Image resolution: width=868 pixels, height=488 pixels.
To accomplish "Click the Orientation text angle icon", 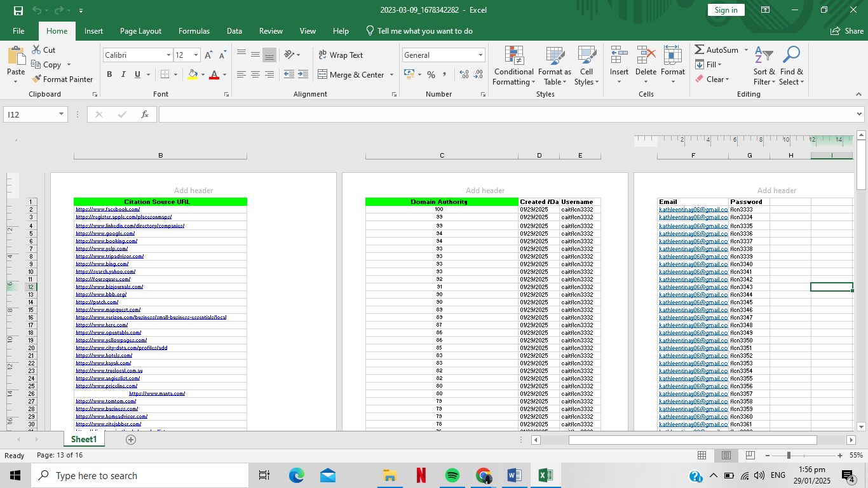I will (289, 55).
